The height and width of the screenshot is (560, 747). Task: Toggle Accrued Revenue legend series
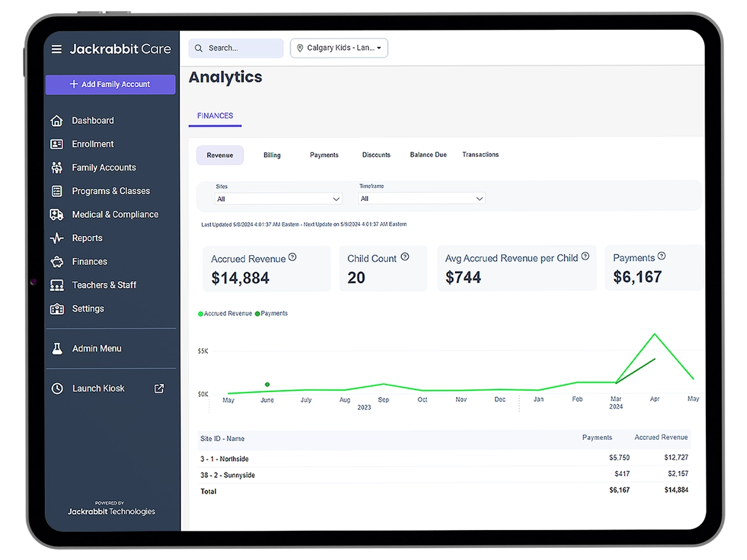click(x=225, y=314)
